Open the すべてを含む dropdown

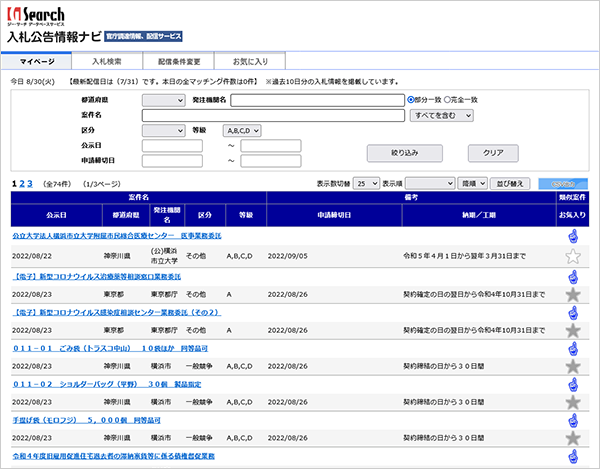coord(442,116)
